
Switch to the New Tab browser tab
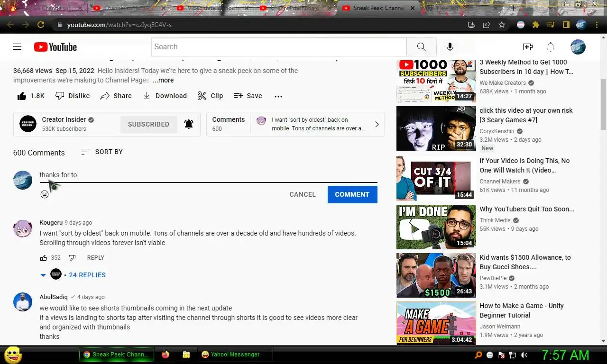461,8
